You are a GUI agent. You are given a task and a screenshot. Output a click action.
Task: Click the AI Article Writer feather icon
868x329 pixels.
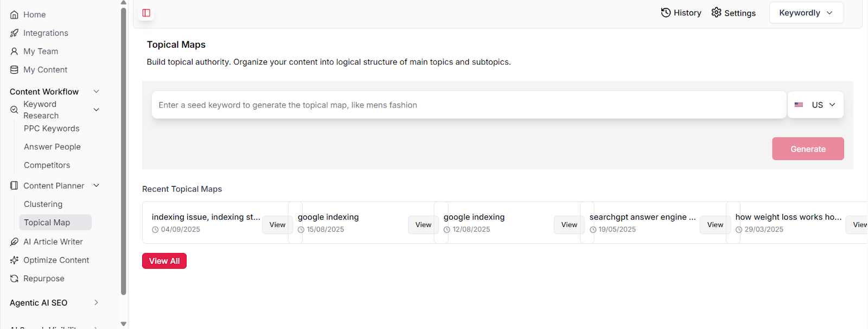point(14,242)
